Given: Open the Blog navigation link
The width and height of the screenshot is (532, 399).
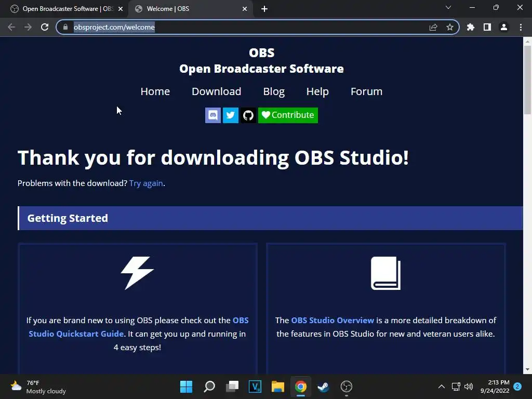Looking at the screenshot, I should pos(274,91).
